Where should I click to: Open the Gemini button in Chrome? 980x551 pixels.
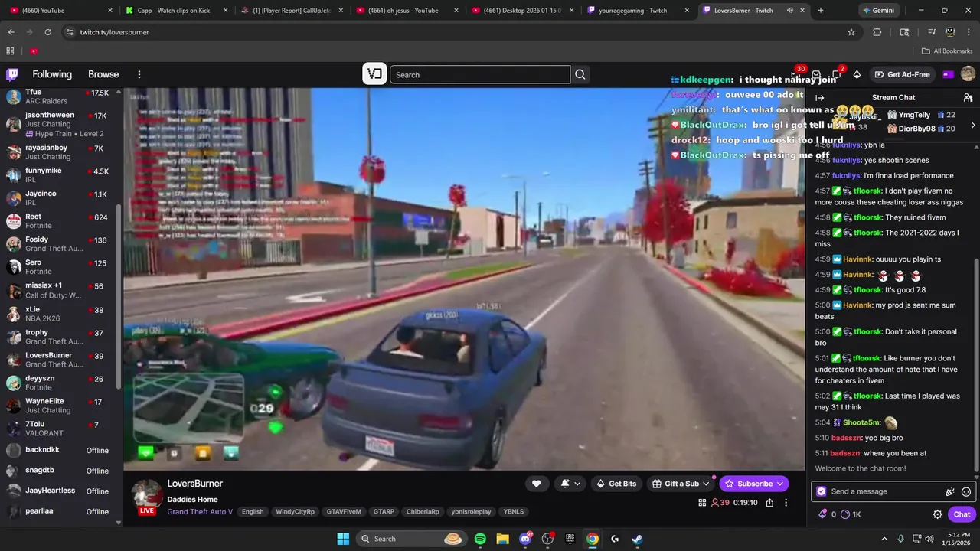click(877, 11)
